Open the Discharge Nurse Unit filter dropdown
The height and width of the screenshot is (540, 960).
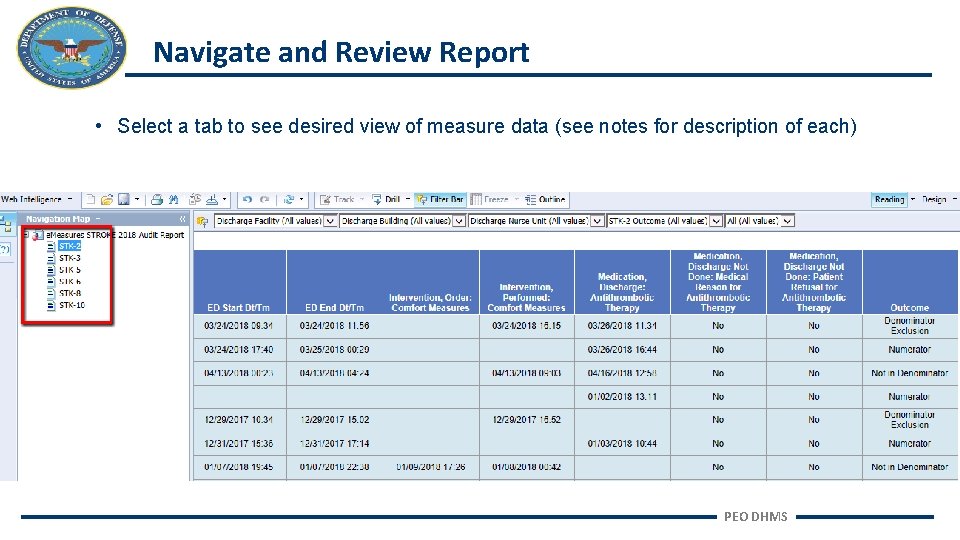[x=597, y=221]
